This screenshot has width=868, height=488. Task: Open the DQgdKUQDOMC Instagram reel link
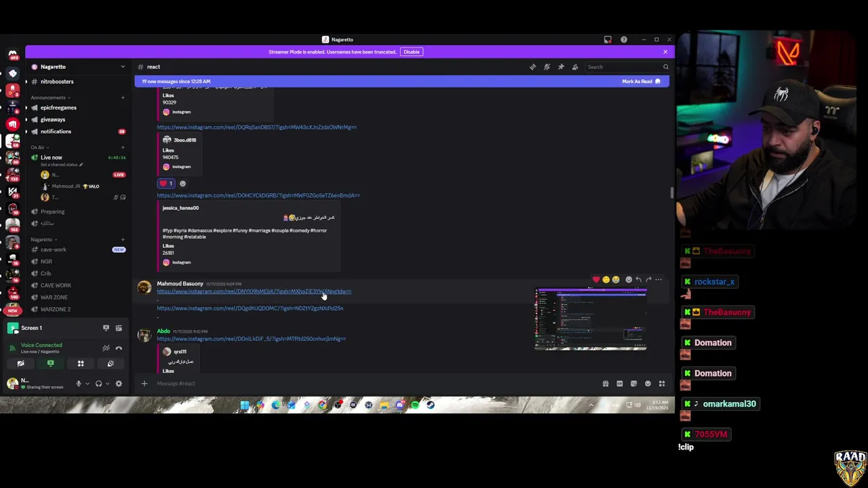point(250,308)
